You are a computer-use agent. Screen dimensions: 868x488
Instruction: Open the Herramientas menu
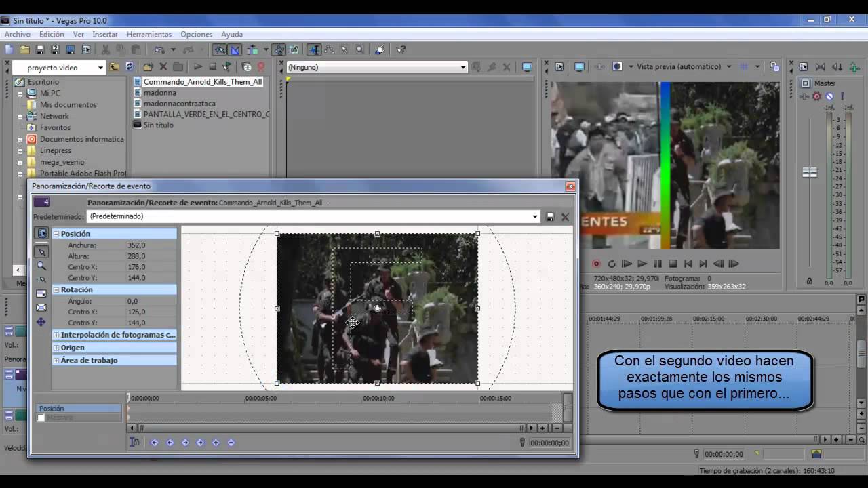tap(149, 34)
